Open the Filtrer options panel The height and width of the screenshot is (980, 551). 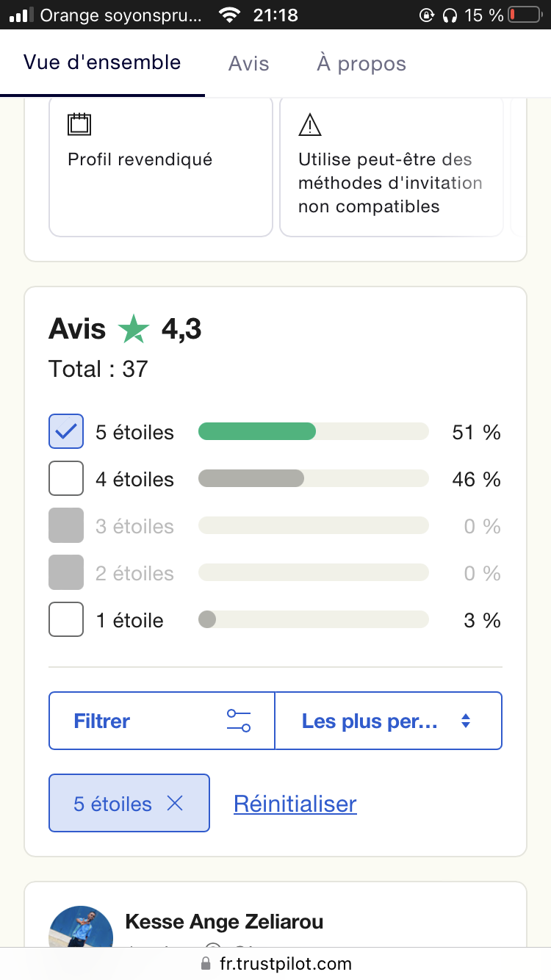[162, 721]
